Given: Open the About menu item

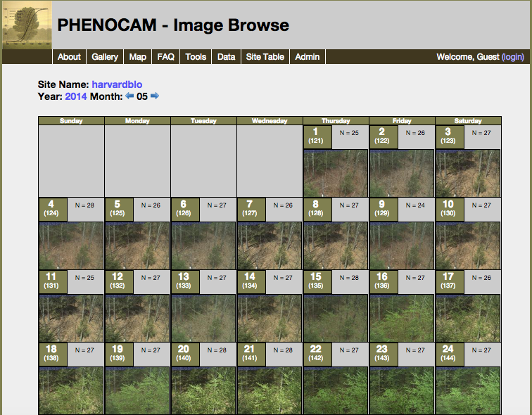Looking at the screenshot, I should coord(69,56).
